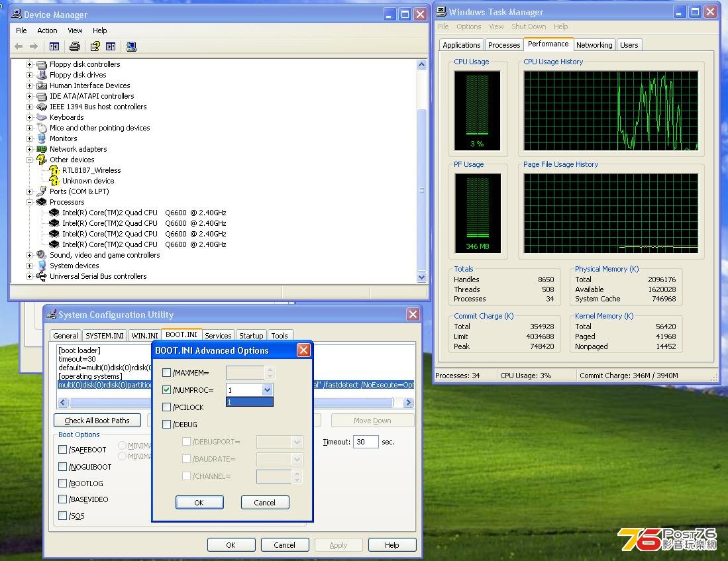Select the first Q6600 processor chip icon

tap(54, 213)
